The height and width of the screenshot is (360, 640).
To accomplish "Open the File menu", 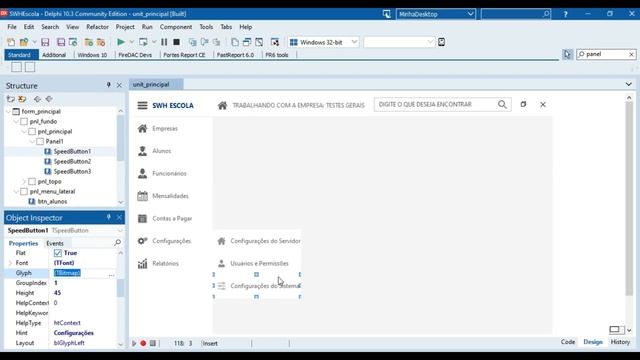I will 12,27.
